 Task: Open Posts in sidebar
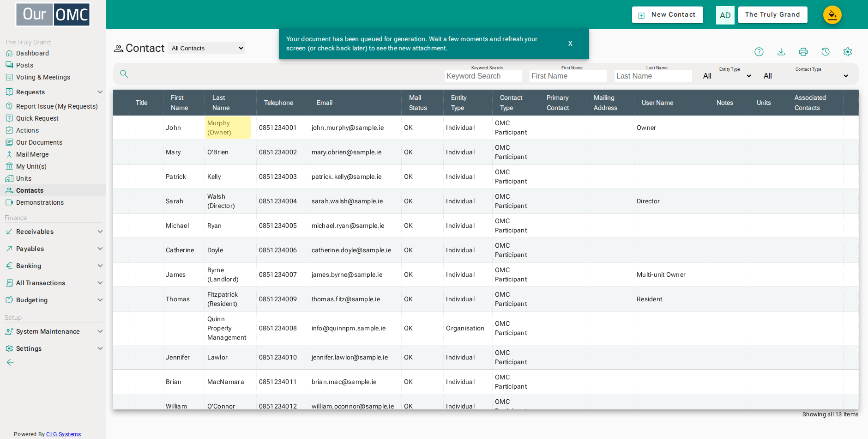[24, 65]
